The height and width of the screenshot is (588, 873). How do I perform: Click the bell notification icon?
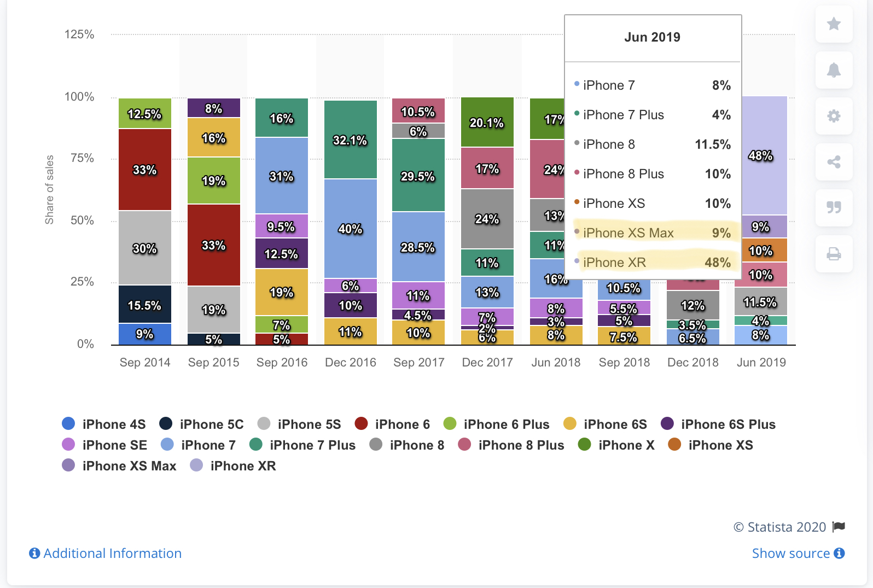pyautogui.click(x=834, y=70)
